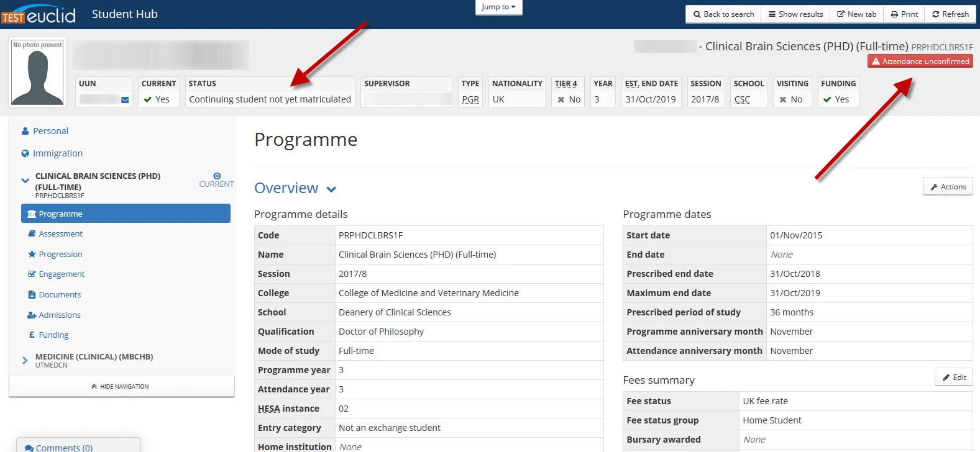Open the Jump to dropdown

[x=498, y=7]
